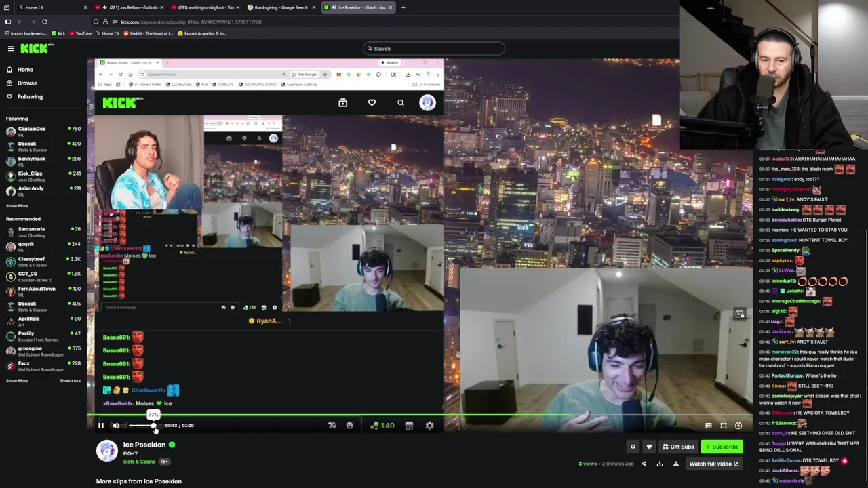
Task: Open Browse in Kick sidebar
Action: pos(27,83)
